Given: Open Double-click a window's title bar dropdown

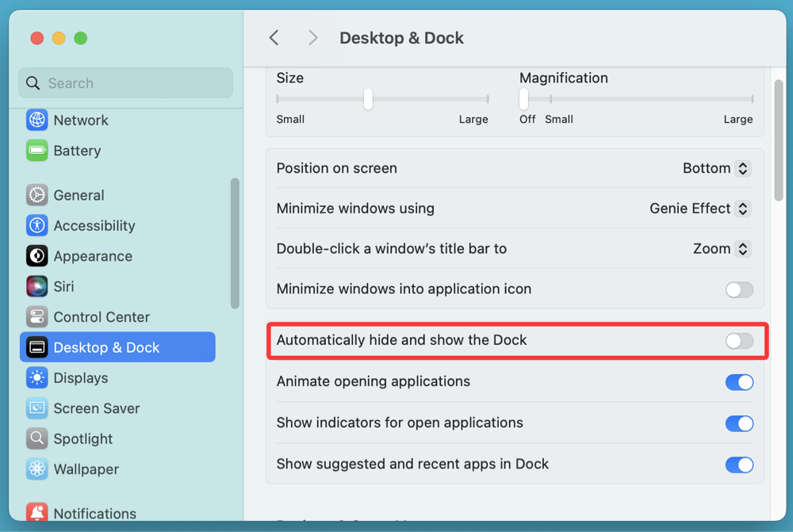Looking at the screenshot, I should tap(721, 248).
